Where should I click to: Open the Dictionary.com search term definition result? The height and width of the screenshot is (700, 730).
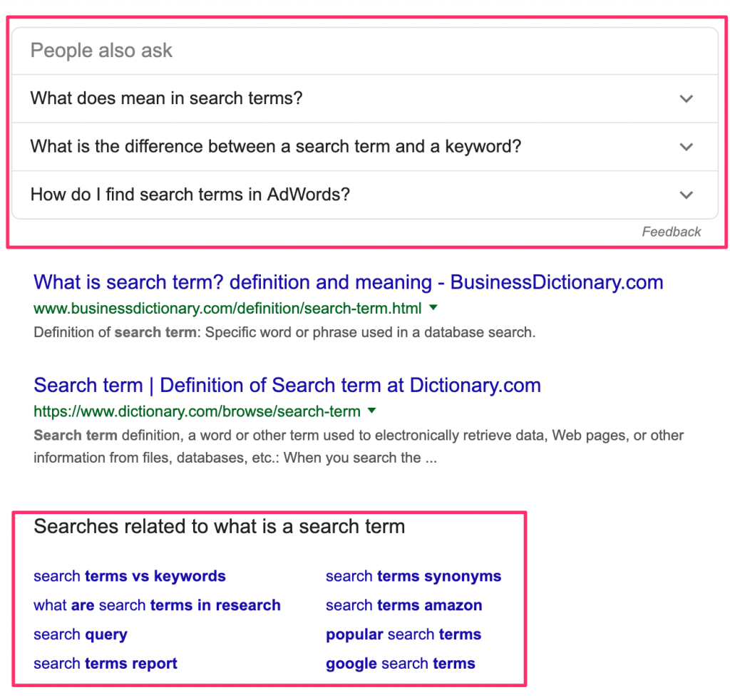(x=286, y=385)
